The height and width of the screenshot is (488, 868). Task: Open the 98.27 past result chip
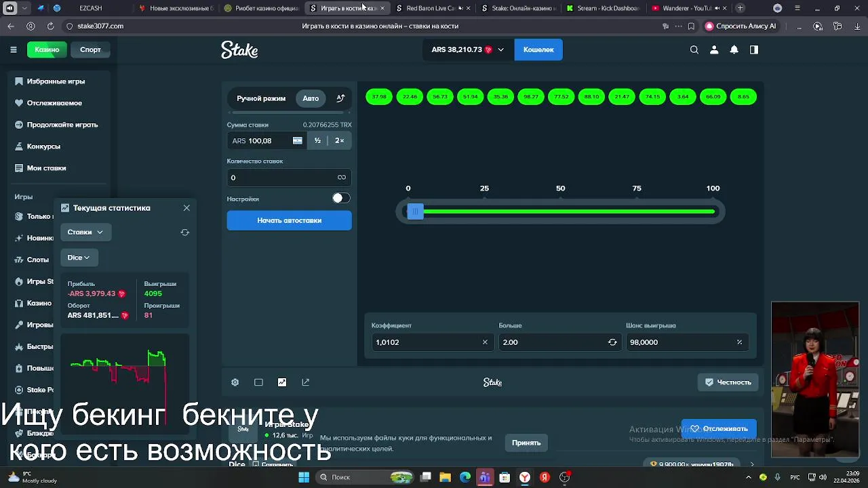click(x=531, y=97)
